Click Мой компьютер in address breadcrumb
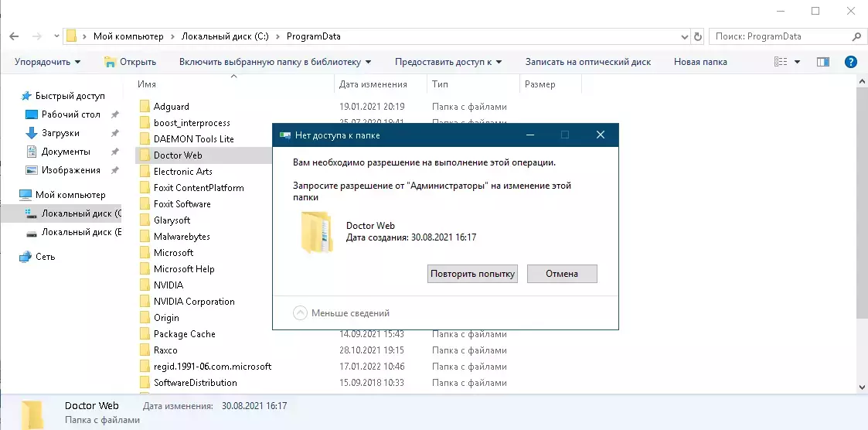Screen dimensions: 868x430 click(x=128, y=36)
